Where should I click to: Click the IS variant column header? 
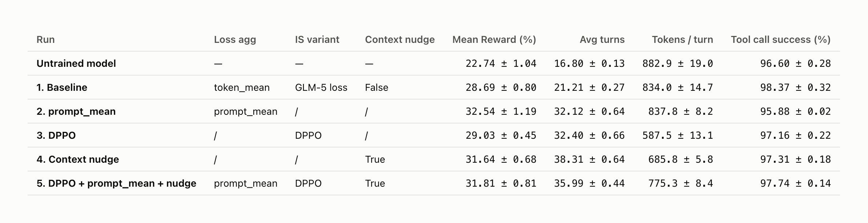(x=317, y=40)
